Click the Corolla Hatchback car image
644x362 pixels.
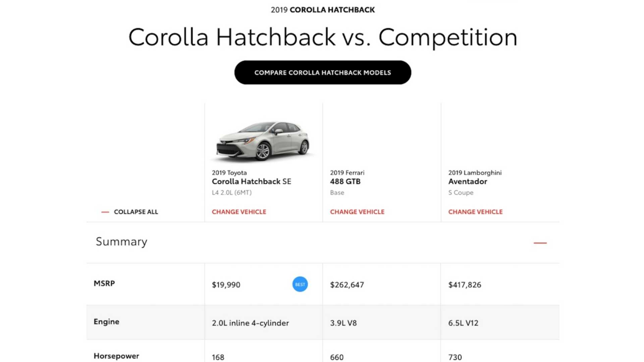point(263,141)
